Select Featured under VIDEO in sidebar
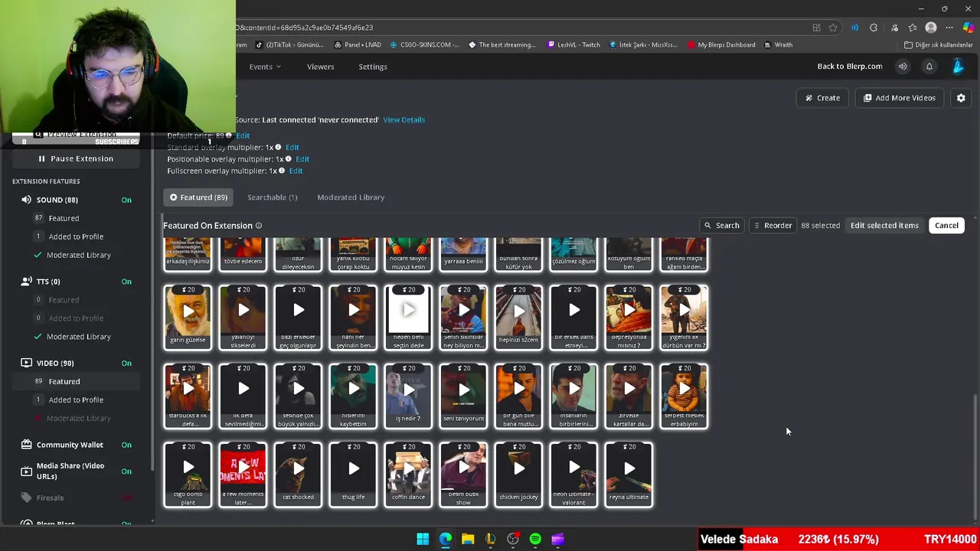The width and height of the screenshot is (980, 551). [64, 381]
